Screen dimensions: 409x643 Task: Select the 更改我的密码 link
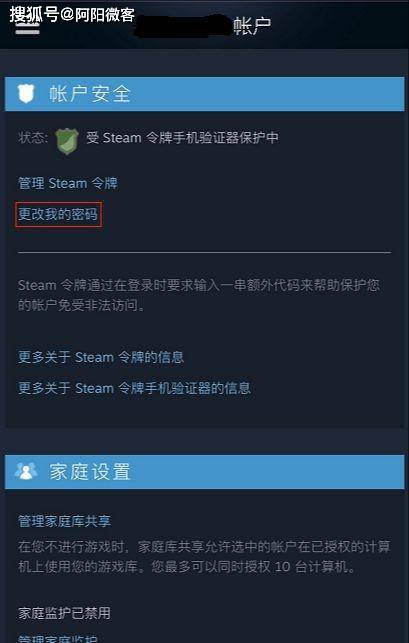tap(58, 214)
